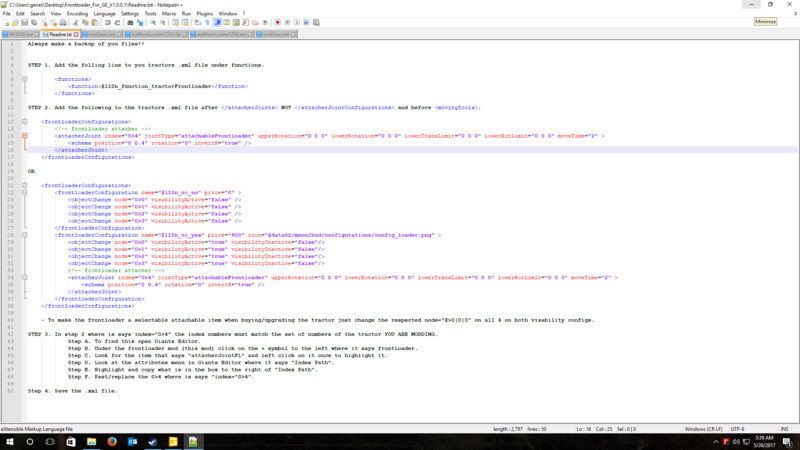Collapse the attacherJoint fold at line 14
The image size is (800, 450).
24,134
